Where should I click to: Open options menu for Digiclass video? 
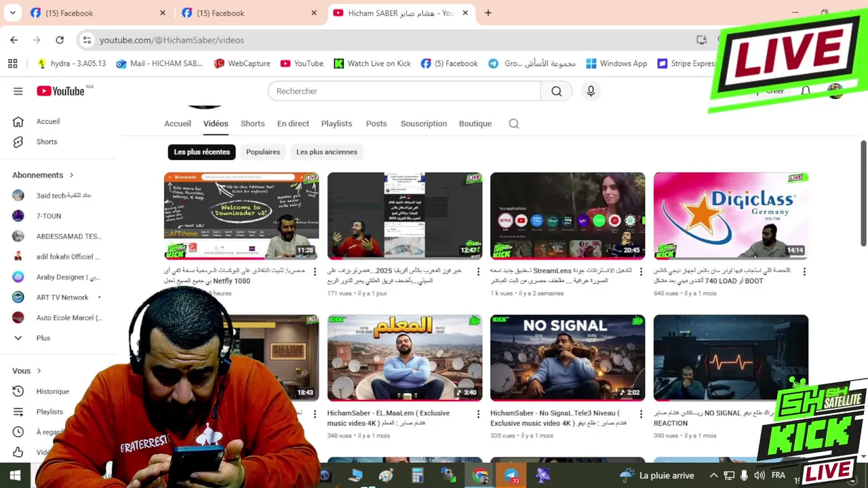tap(804, 272)
